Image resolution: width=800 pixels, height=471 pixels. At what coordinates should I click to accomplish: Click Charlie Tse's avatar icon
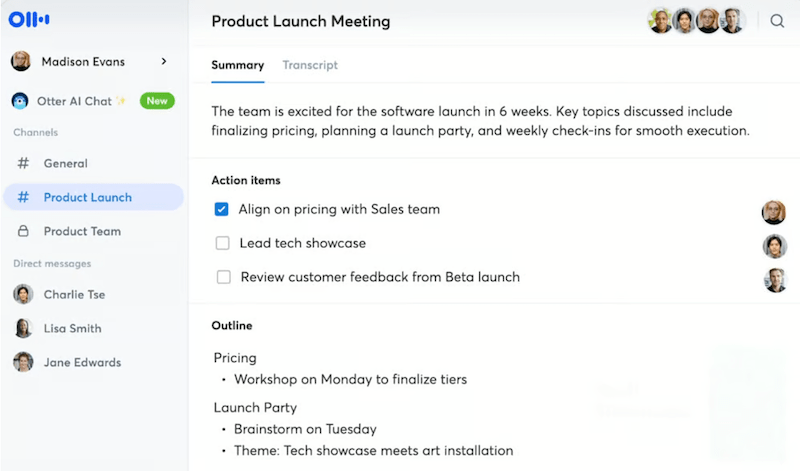coord(23,294)
